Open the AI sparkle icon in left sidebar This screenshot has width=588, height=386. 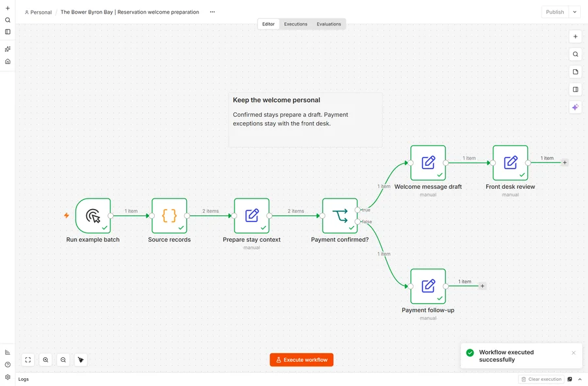7,49
